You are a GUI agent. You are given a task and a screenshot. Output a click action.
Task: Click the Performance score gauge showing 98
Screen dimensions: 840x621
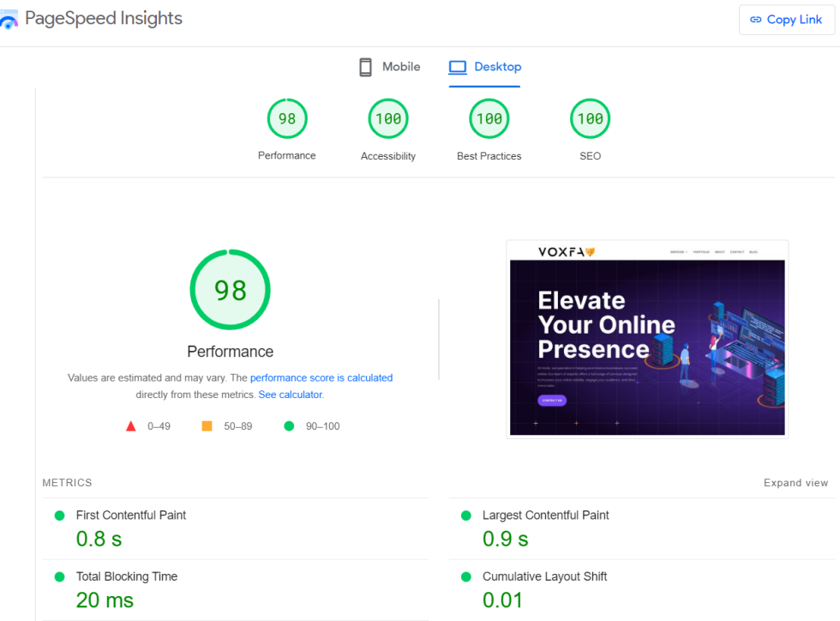[x=287, y=118]
